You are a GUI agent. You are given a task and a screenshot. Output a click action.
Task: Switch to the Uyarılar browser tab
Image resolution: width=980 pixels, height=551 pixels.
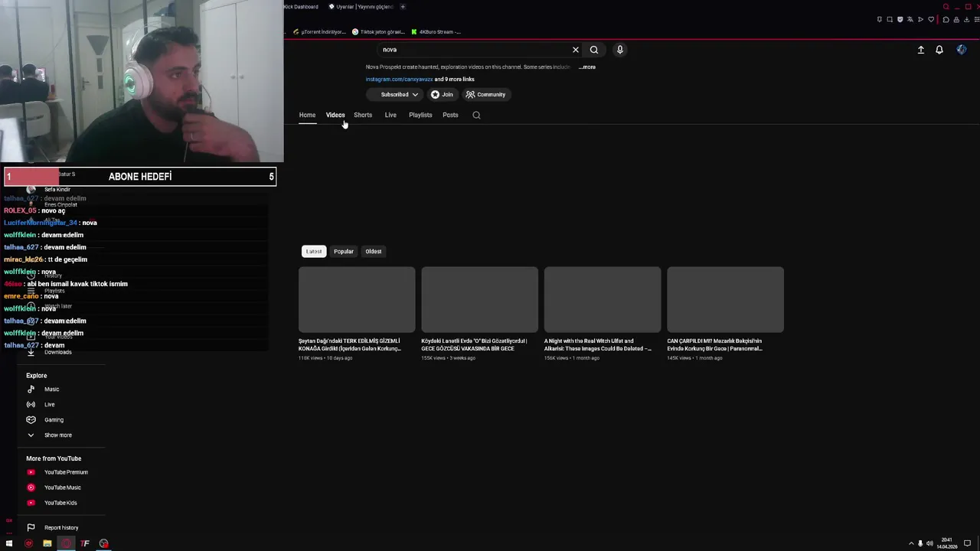click(x=361, y=7)
